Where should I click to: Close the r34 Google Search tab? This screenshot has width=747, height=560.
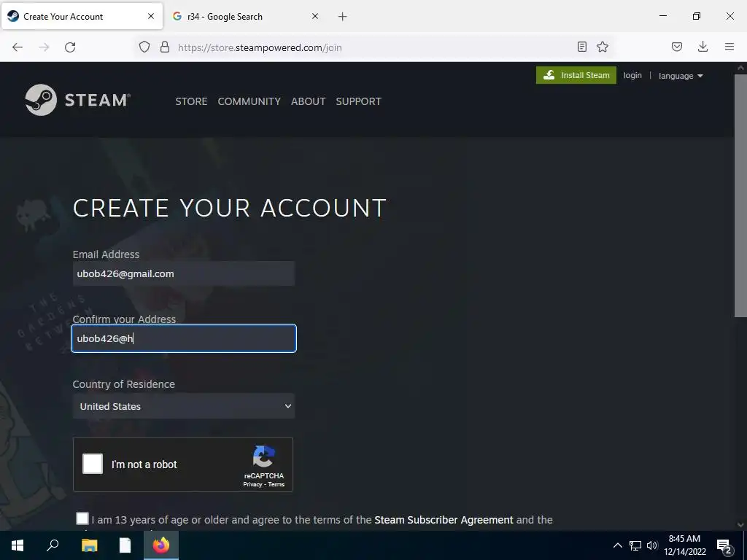tap(315, 16)
